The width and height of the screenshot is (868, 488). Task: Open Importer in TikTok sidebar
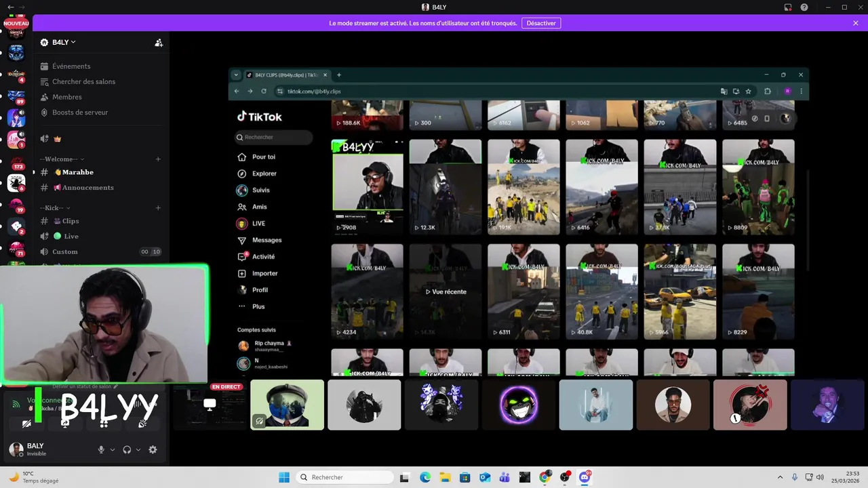pyautogui.click(x=264, y=273)
